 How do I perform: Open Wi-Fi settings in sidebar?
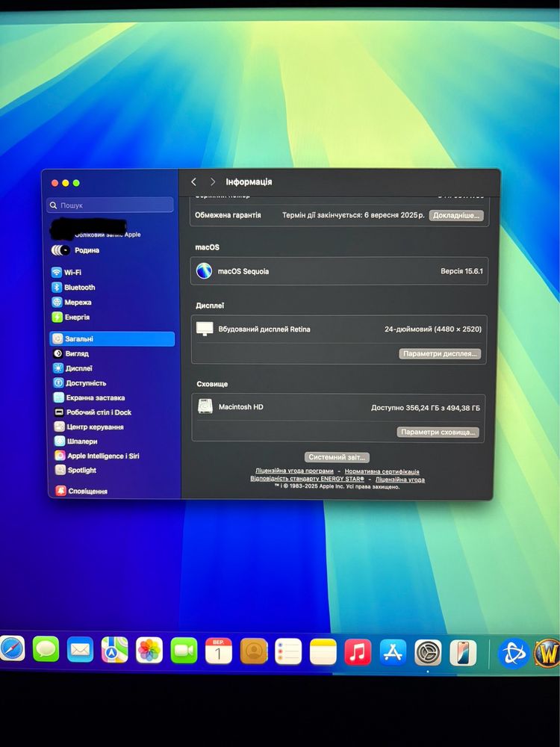click(x=66, y=273)
